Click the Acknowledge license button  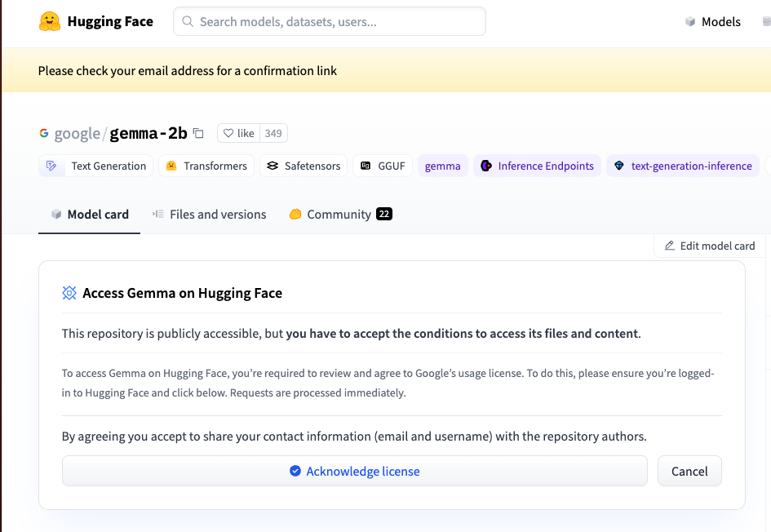click(x=355, y=471)
